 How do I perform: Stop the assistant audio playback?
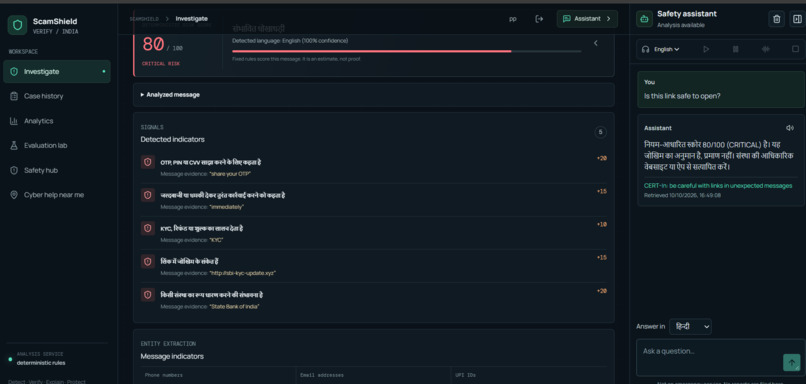tap(795, 49)
